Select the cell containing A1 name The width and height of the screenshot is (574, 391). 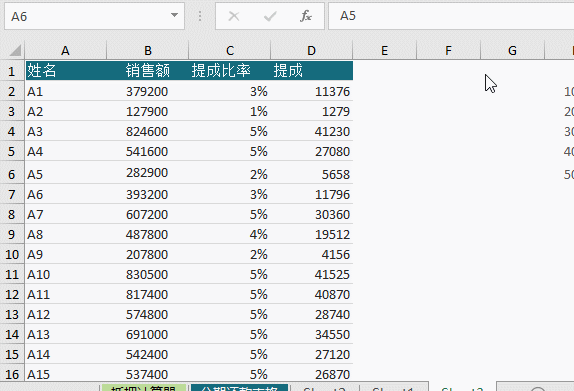click(66, 91)
